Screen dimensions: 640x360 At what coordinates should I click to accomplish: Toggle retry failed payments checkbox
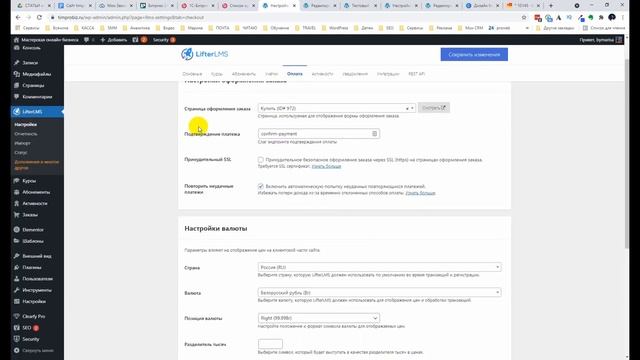[x=260, y=186]
